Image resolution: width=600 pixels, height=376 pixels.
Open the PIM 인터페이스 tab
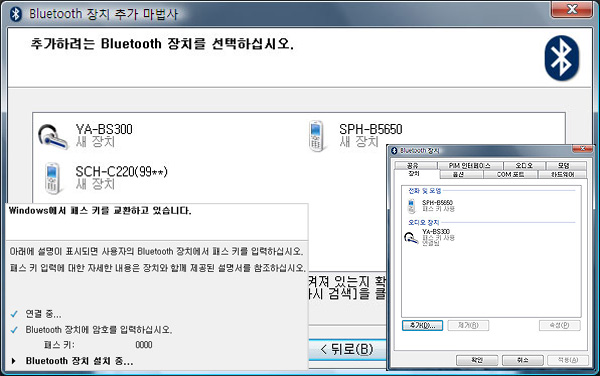click(x=470, y=166)
